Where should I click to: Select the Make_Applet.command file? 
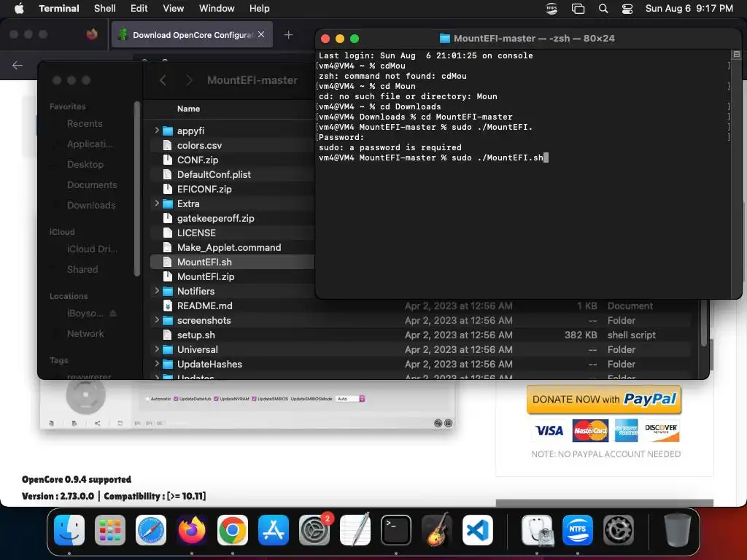[x=228, y=248]
